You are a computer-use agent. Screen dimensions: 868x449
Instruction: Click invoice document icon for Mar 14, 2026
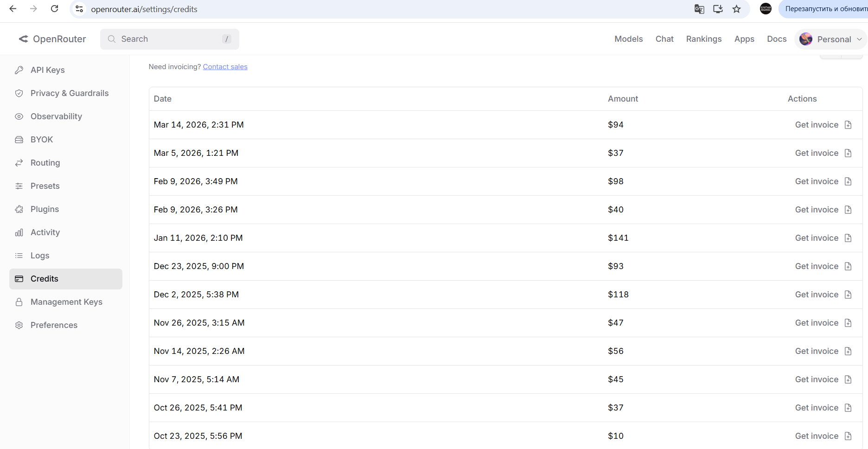pos(848,125)
